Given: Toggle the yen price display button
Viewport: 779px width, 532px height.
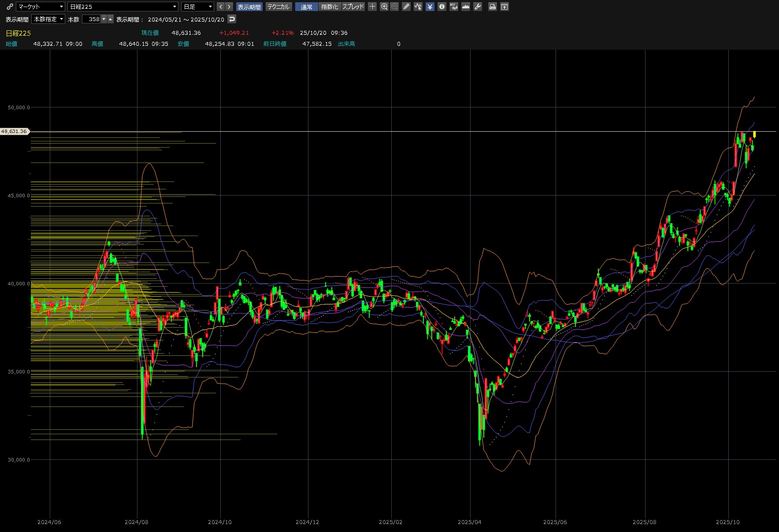Looking at the screenshot, I should (430, 7).
